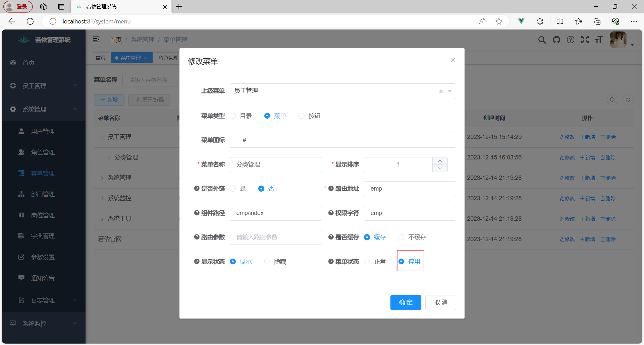The width and height of the screenshot is (644, 345).
Task: Open 首页 in the sidebar
Action: click(44, 63)
